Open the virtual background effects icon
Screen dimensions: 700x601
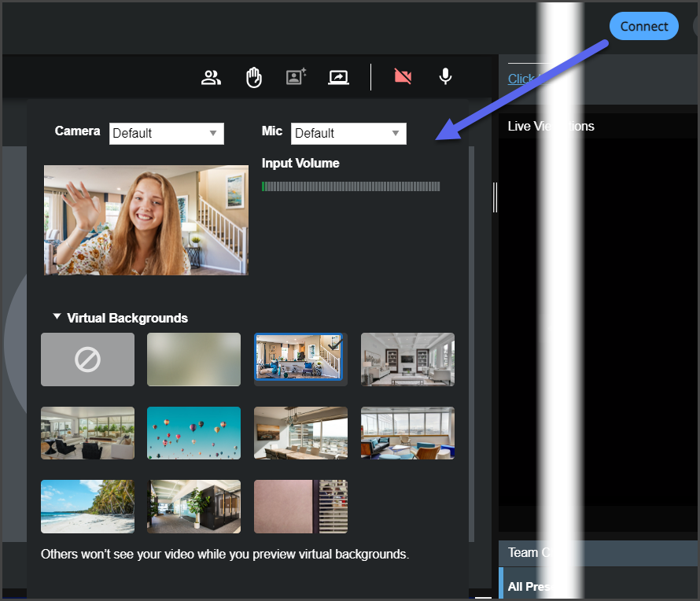pyautogui.click(x=296, y=77)
